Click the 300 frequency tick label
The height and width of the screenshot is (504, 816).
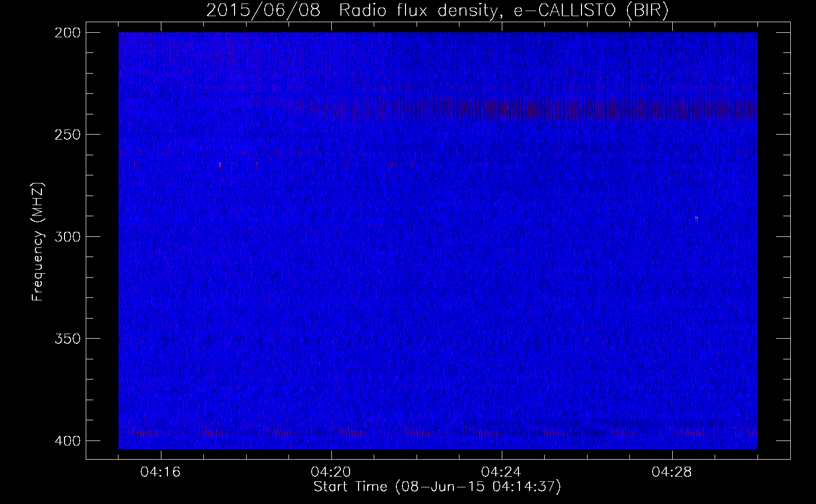(x=67, y=237)
